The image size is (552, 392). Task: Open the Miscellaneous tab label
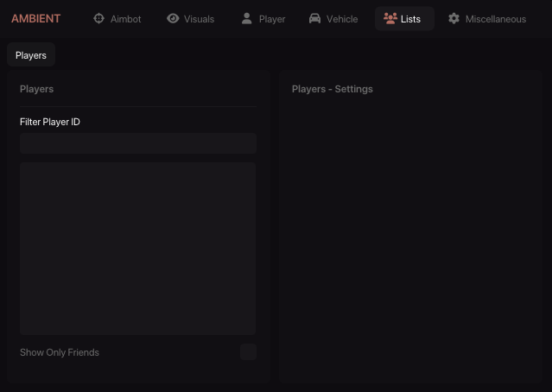point(496,19)
